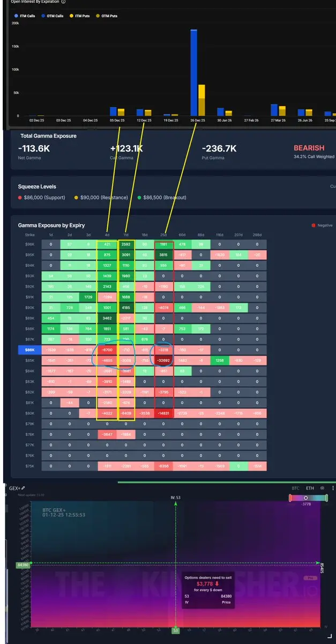Select the $90K strike row label
The height and width of the screenshot is (644, 336).
[29, 308]
